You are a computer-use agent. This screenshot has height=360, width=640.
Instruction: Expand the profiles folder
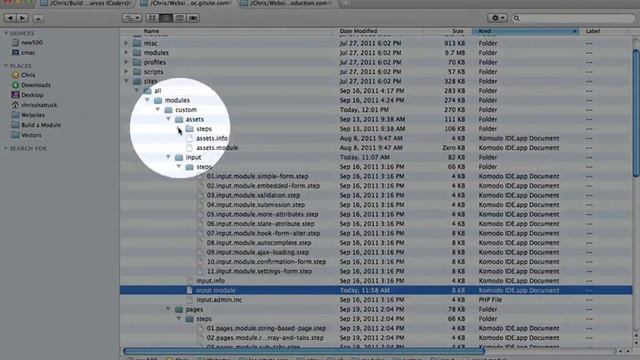point(126,62)
